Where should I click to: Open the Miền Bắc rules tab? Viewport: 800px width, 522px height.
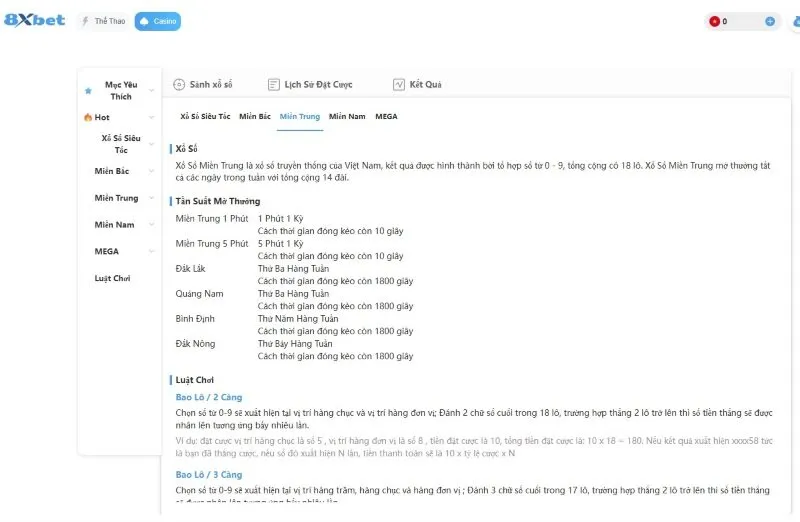pos(255,117)
